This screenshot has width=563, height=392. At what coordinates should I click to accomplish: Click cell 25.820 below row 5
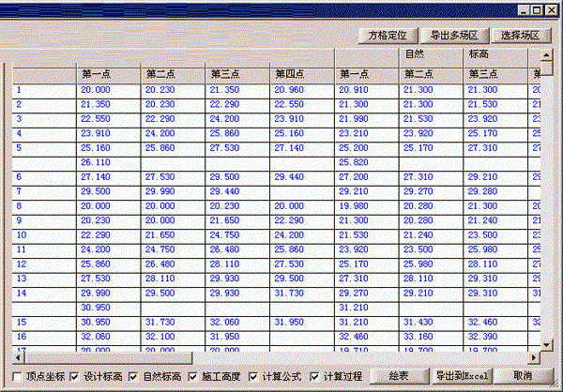tap(367, 162)
